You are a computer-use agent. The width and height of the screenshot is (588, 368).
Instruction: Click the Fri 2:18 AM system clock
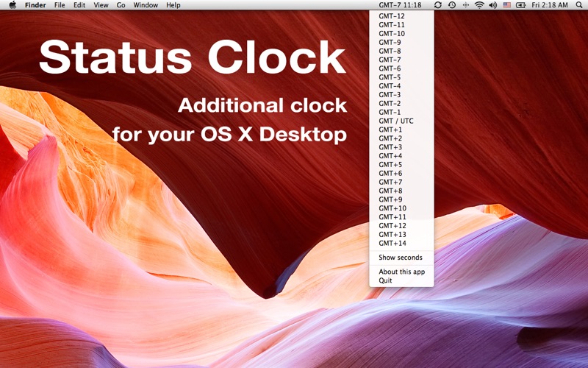[550, 5]
